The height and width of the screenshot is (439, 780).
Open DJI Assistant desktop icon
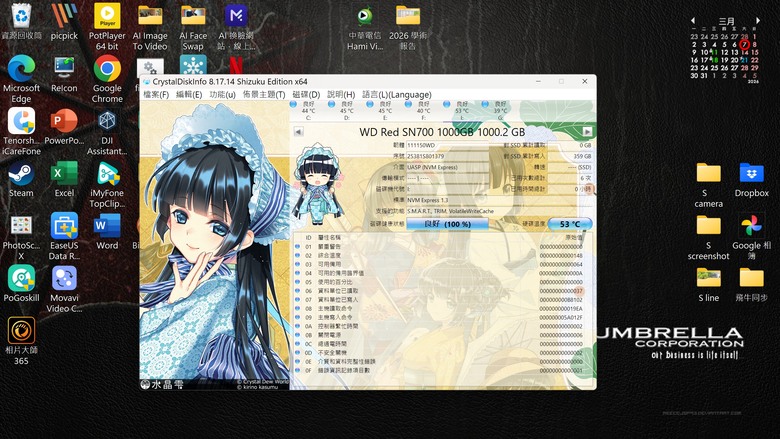coord(107,132)
